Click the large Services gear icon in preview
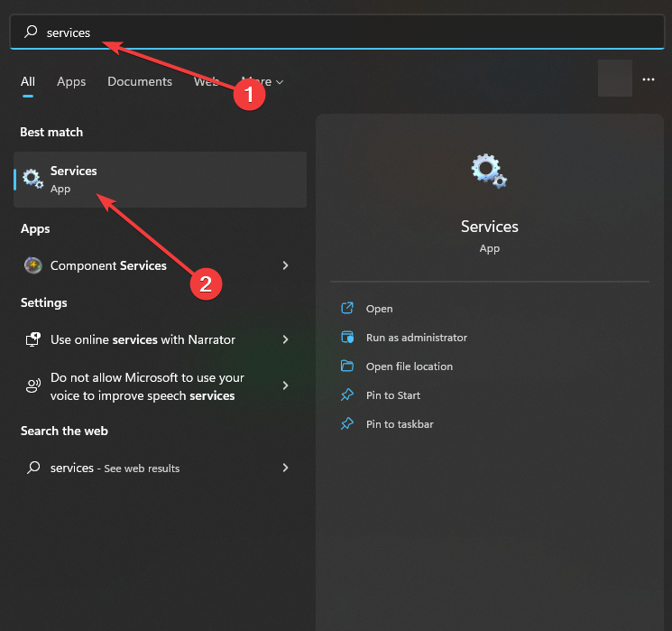 pyautogui.click(x=489, y=171)
